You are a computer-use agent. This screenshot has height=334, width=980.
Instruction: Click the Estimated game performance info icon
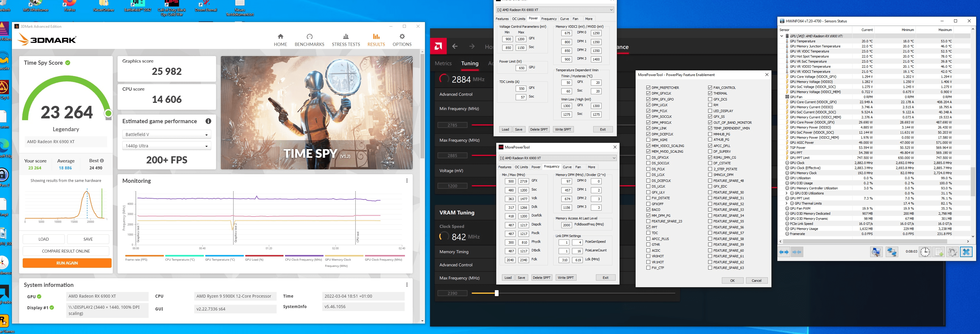208,121
